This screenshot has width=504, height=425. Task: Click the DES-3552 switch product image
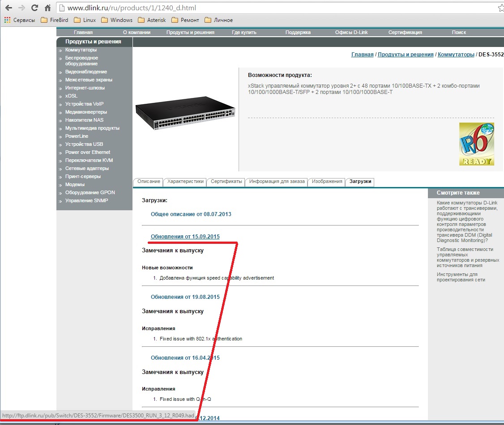coord(185,113)
